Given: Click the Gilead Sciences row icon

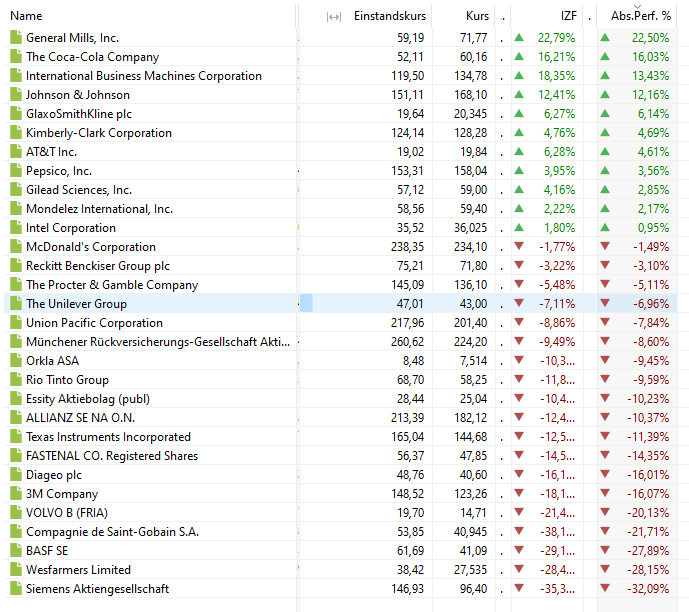Looking at the screenshot, I should pos(16,189).
